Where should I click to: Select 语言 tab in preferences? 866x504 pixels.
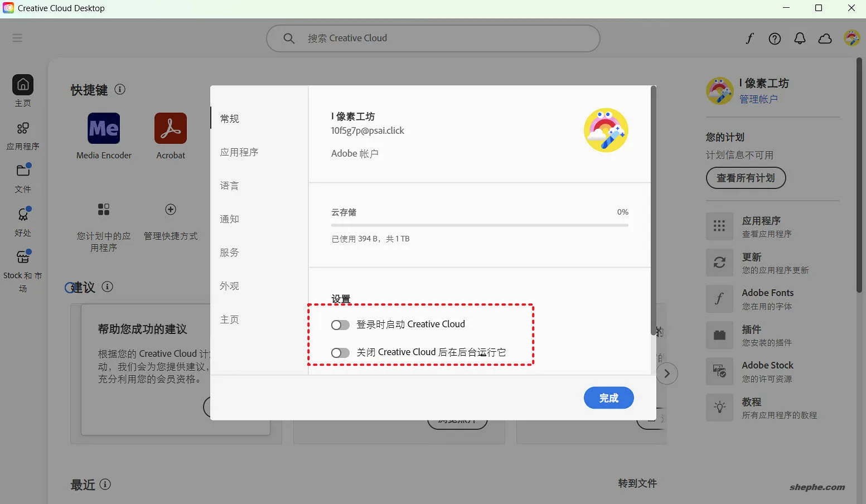click(x=230, y=185)
